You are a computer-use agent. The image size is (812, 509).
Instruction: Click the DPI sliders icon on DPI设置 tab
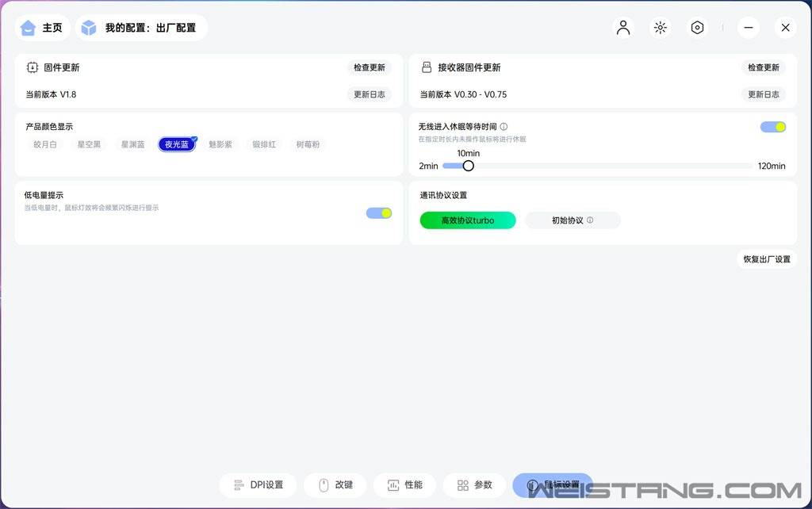tap(239, 484)
